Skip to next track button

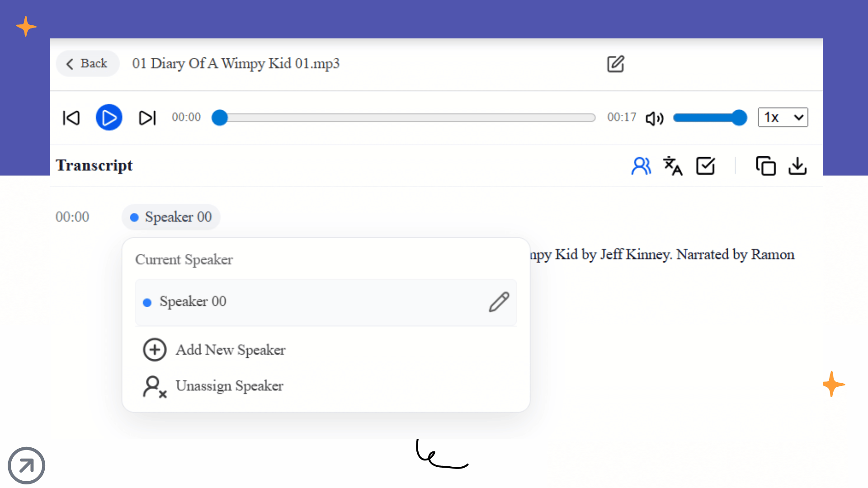coord(147,118)
